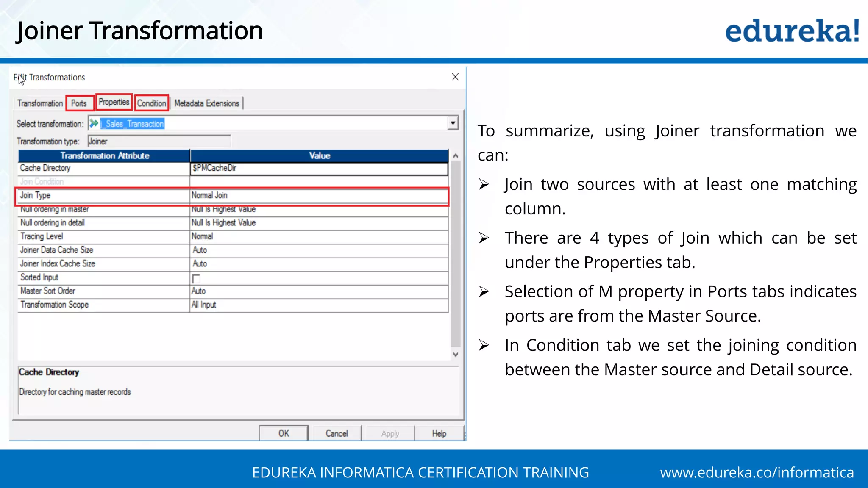This screenshot has height=488, width=868.
Task: Open Help for Edit Transformations
Action: pos(439,433)
